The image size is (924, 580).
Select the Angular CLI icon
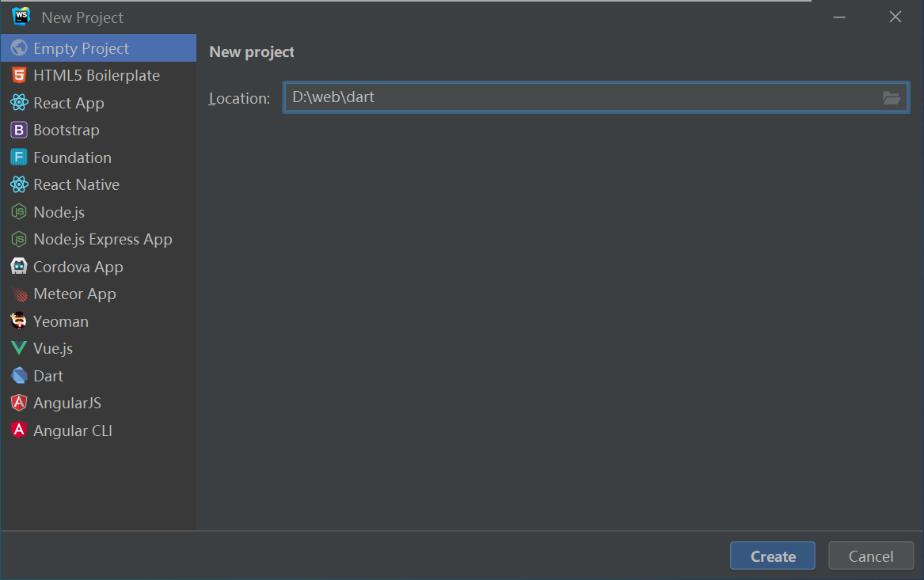click(x=20, y=430)
